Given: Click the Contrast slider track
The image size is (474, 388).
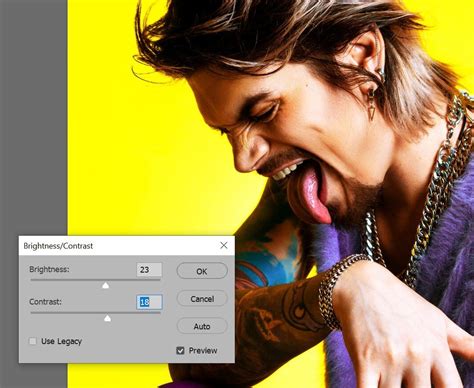Looking at the screenshot, I should [95, 313].
